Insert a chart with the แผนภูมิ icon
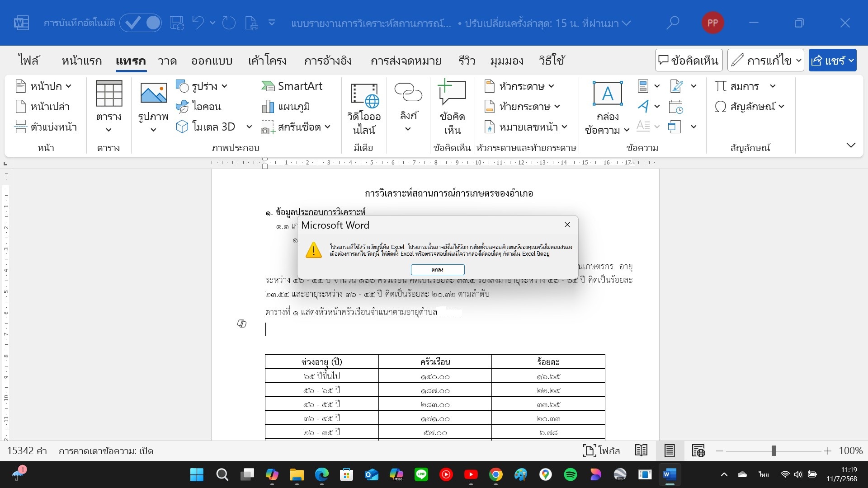868x488 pixels. [x=268, y=107]
